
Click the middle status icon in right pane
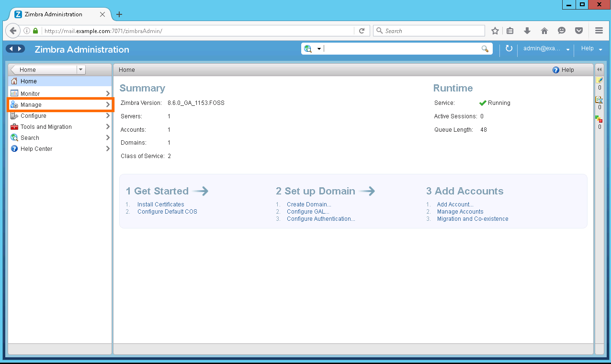pyautogui.click(x=599, y=100)
